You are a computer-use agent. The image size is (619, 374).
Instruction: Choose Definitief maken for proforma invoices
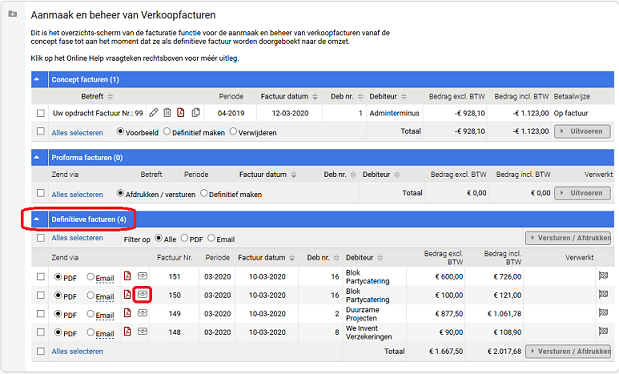204,193
